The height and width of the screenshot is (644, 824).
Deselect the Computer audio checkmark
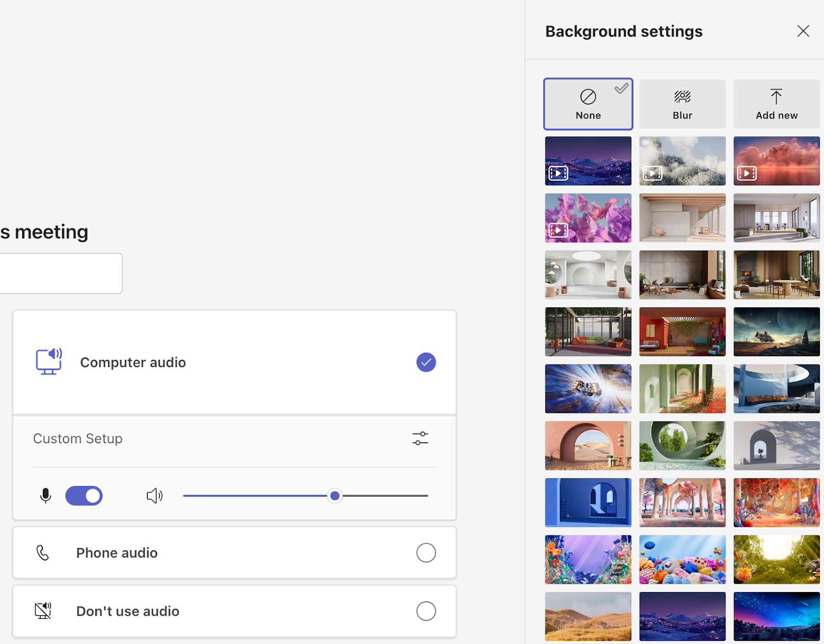click(x=426, y=362)
